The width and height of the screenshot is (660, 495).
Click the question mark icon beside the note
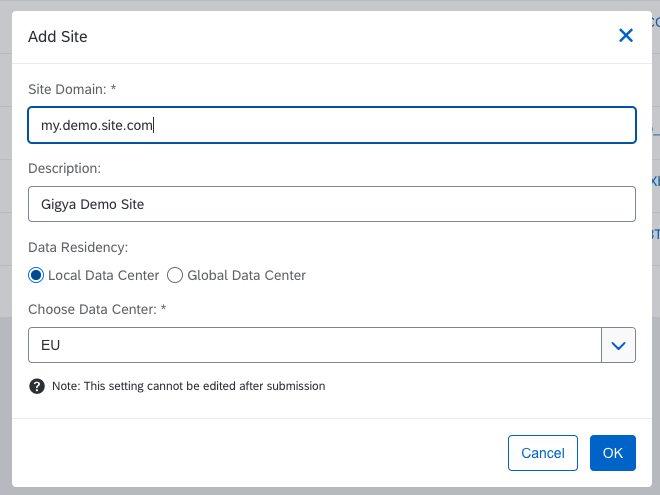tap(37, 386)
